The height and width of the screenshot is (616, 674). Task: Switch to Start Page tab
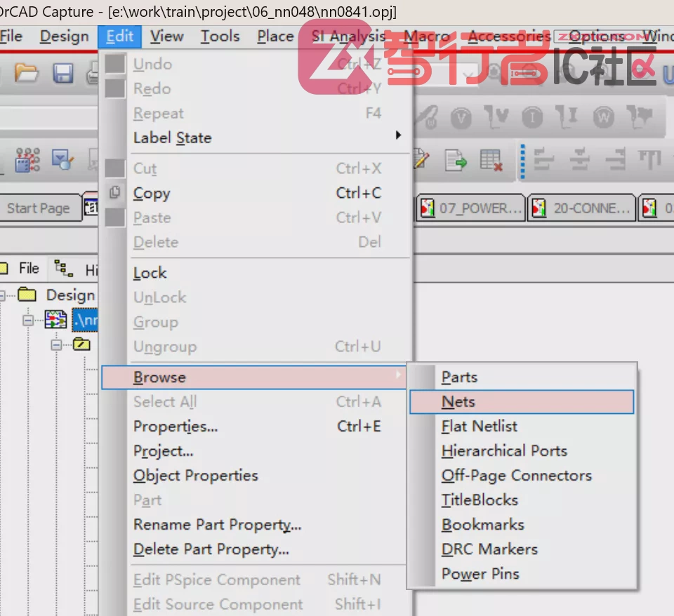[38, 208]
